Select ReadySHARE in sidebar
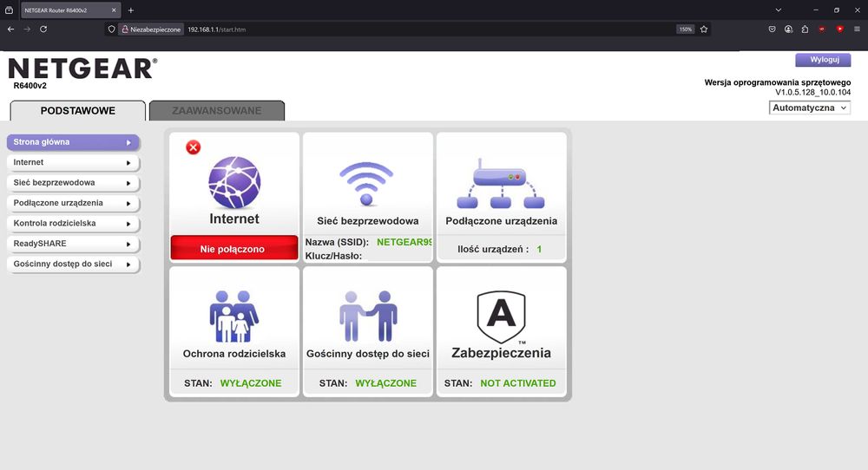 (x=73, y=244)
